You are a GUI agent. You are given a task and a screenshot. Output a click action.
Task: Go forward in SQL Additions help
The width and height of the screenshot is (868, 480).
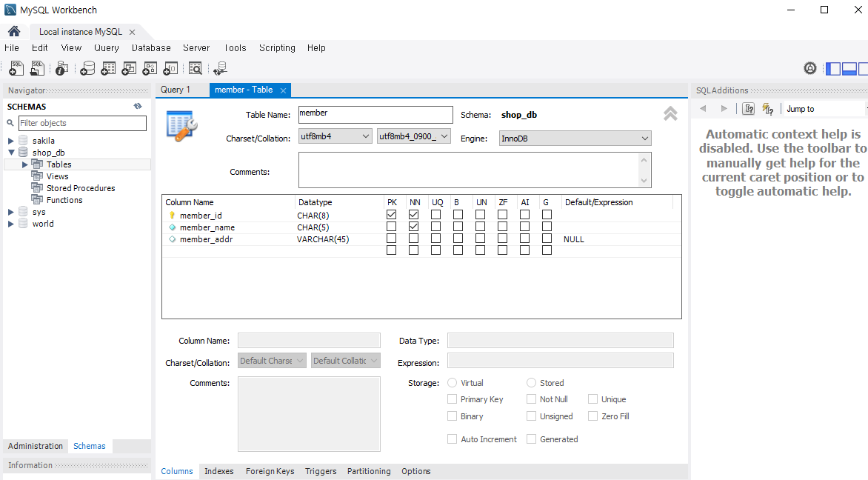[x=724, y=108]
